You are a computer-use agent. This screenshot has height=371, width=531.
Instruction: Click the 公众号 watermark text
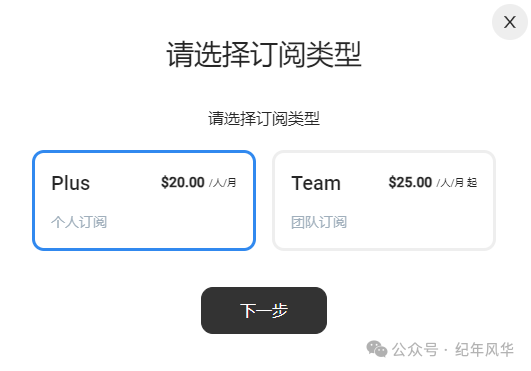click(x=415, y=350)
